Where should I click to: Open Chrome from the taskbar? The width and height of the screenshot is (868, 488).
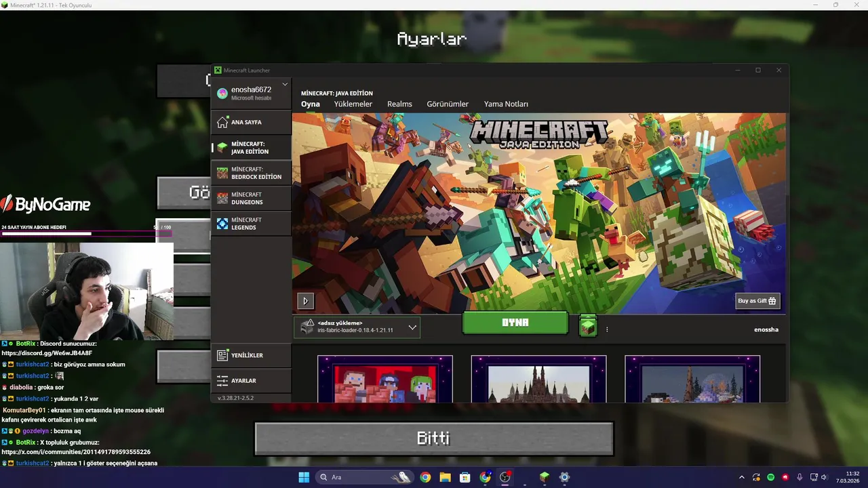point(425,477)
